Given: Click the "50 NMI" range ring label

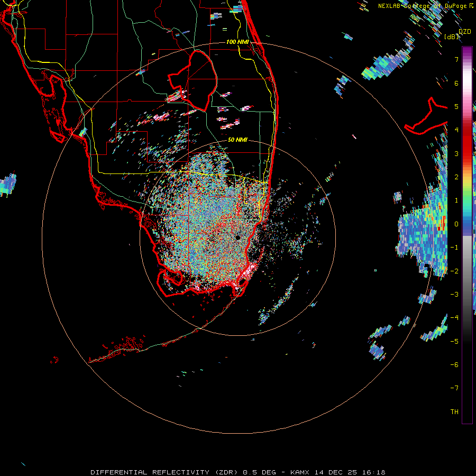Looking at the screenshot, I should pyautogui.click(x=237, y=140).
